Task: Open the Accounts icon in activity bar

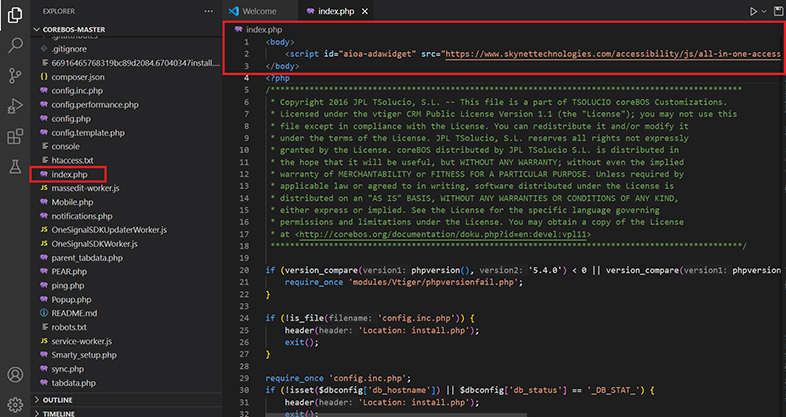Action: (15, 374)
